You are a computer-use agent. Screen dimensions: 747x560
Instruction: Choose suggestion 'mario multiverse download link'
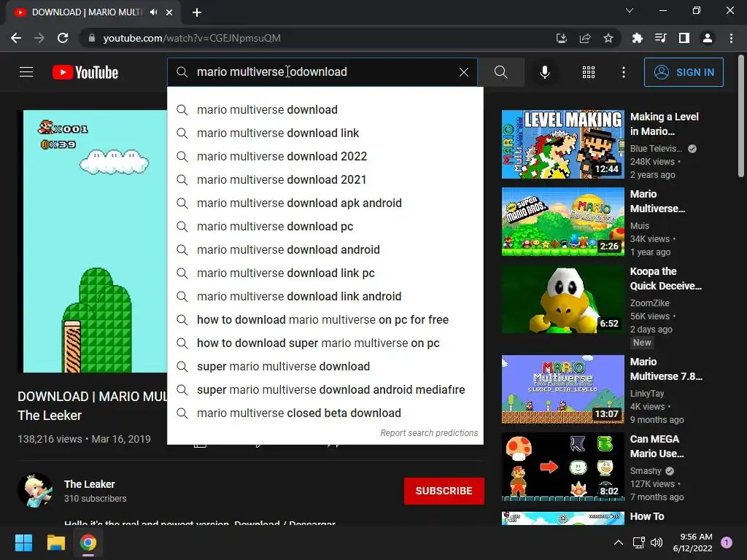point(325,133)
